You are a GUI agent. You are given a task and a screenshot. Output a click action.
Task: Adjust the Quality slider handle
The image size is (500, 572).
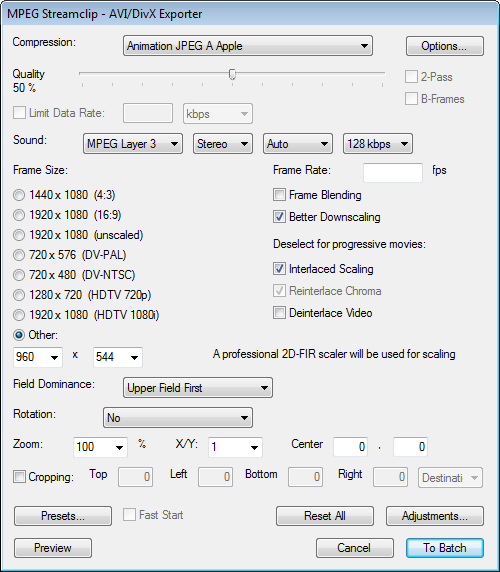232,74
